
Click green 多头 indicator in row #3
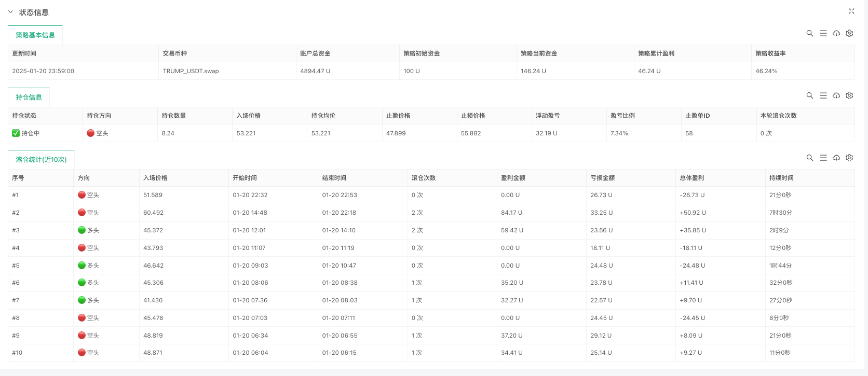pyautogui.click(x=82, y=230)
